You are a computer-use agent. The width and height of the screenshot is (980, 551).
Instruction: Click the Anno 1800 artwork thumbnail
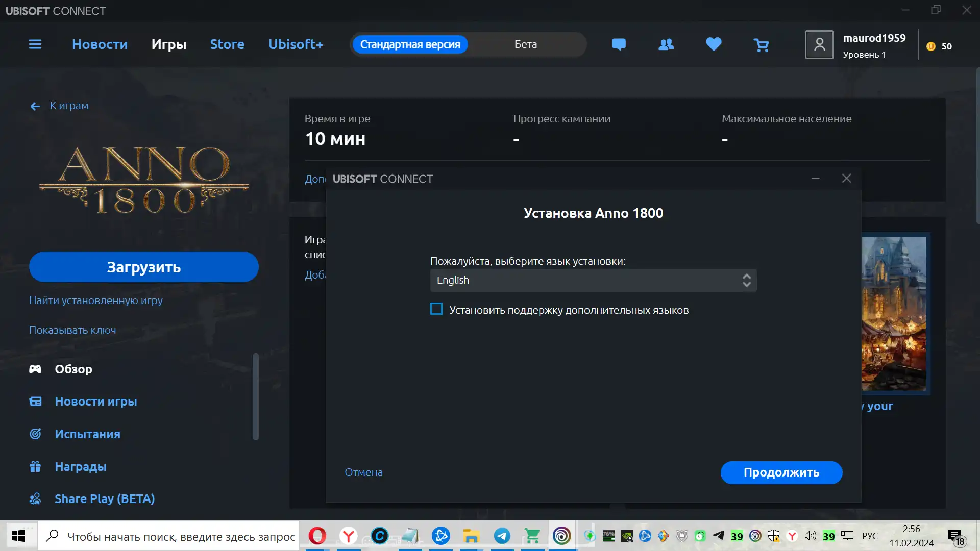(894, 314)
